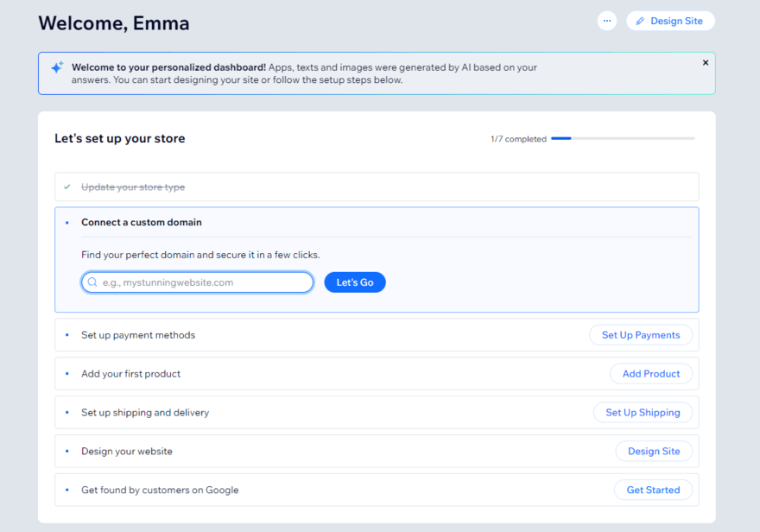Click the domain search input field
The width and height of the screenshot is (760, 532).
tap(197, 282)
